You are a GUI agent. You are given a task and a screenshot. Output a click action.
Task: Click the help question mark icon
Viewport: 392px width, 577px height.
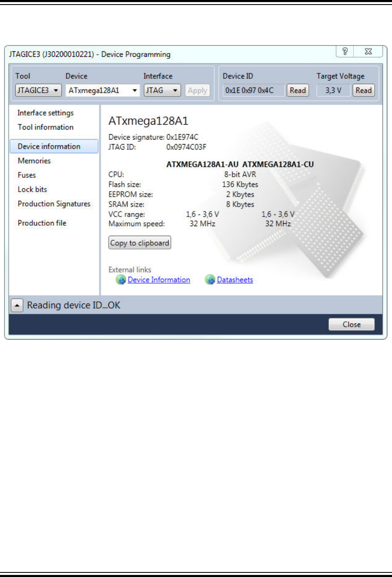coord(345,51)
